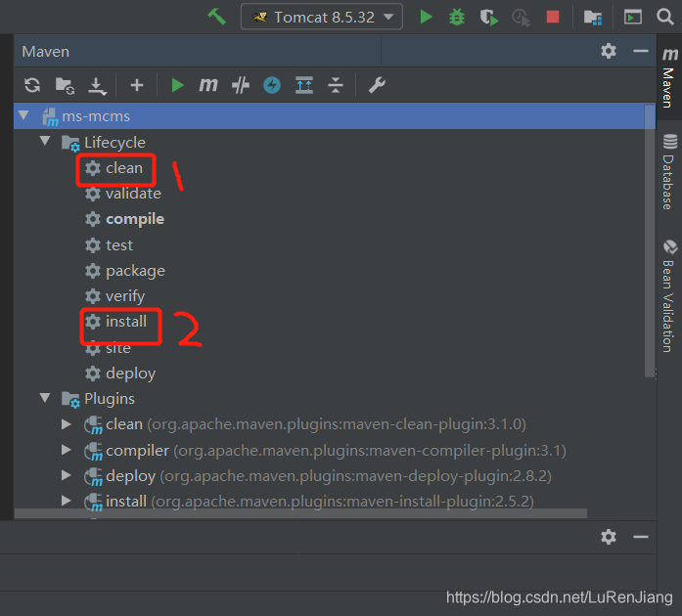Collapse all nodes in the Maven tree

pos(336,85)
